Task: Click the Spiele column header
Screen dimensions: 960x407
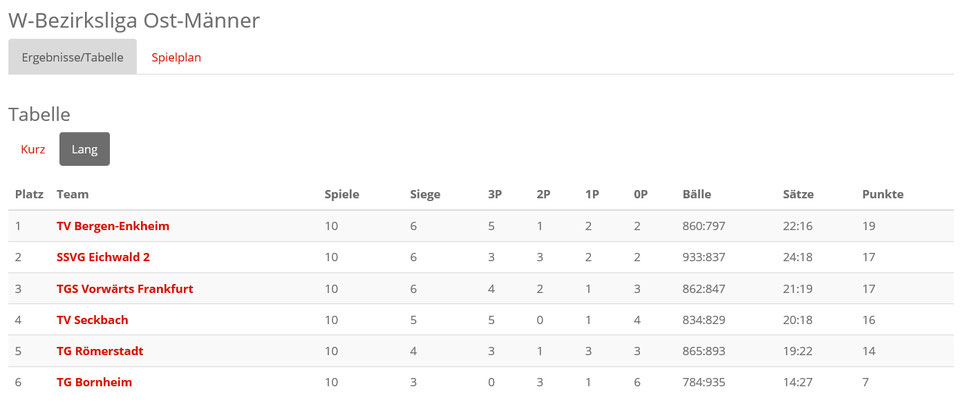Action: (342, 195)
